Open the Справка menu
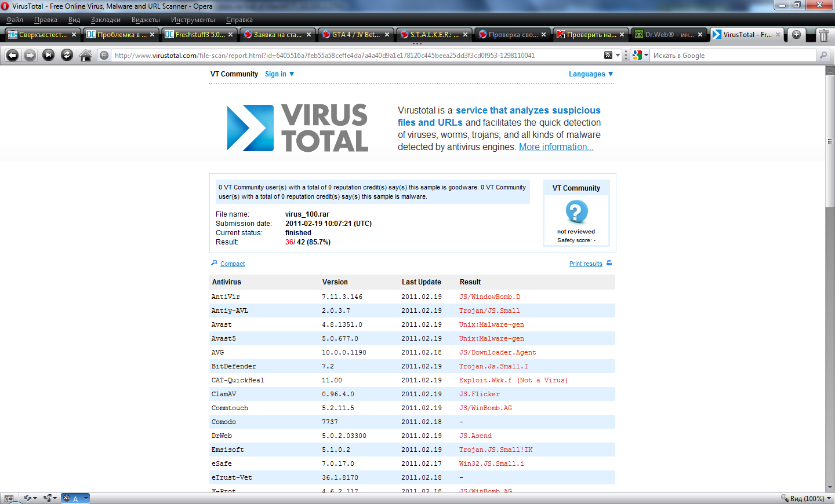 239,20
